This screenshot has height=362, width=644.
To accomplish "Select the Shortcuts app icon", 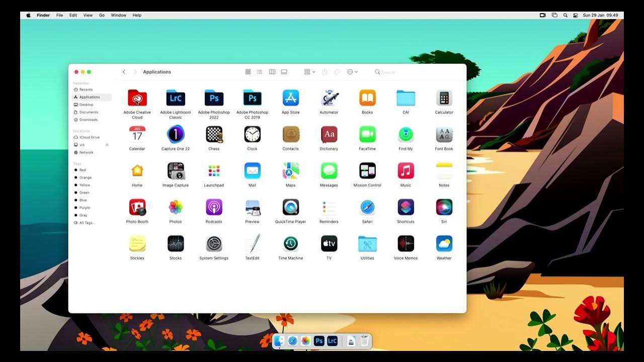I will point(406,207).
